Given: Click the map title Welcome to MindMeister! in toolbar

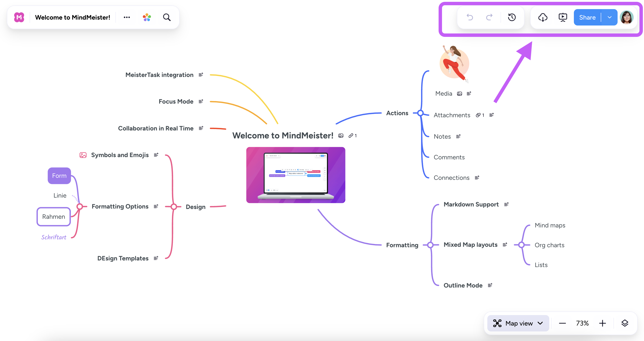Looking at the screenshot, I should 72,17.
